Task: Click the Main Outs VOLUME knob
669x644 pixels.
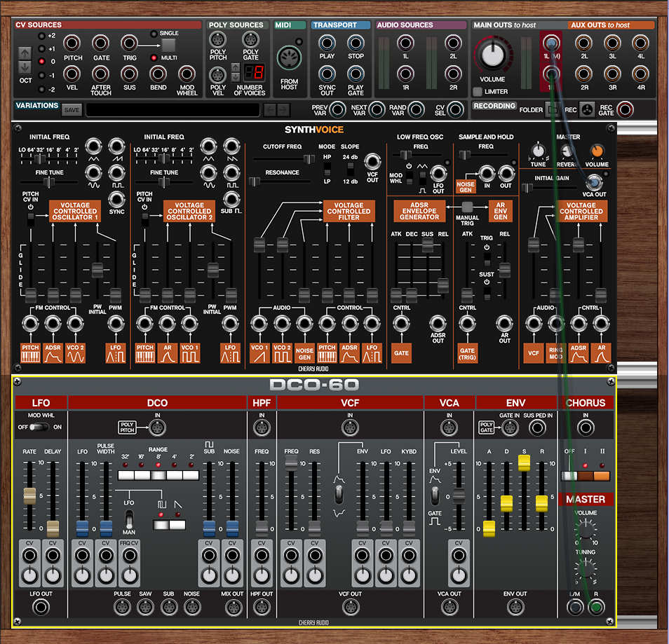Action: pyautogui.click(x=493, y=54)
